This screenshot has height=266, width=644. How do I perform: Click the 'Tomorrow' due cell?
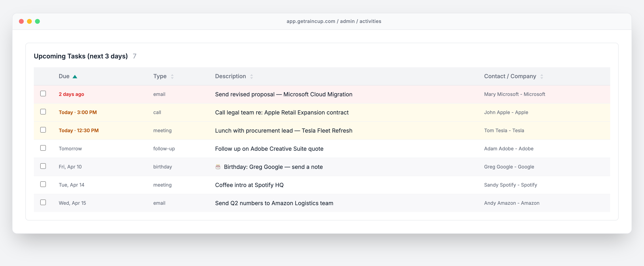click(x=70, y=149)
